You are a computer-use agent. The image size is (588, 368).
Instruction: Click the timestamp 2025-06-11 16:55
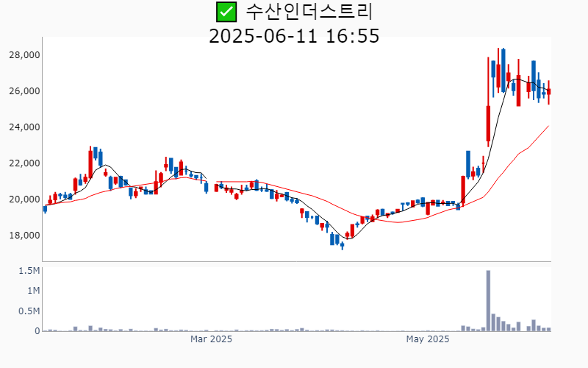pos(294,36)
